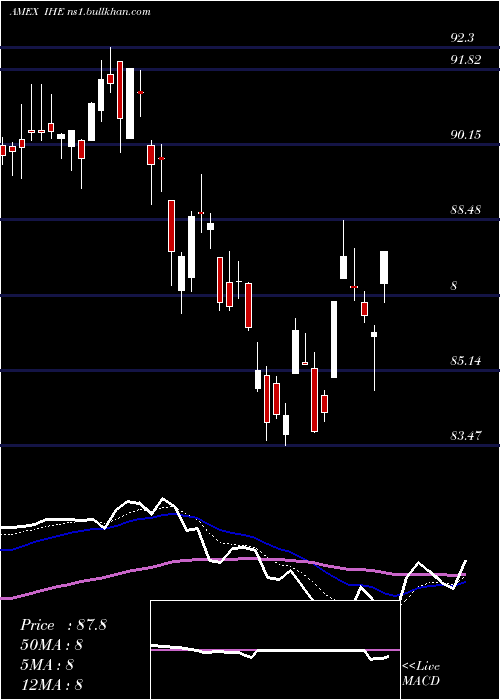Click the AMEX IHE ticker title text
Viewport: 500px width, 700px height.
point(80,12)
